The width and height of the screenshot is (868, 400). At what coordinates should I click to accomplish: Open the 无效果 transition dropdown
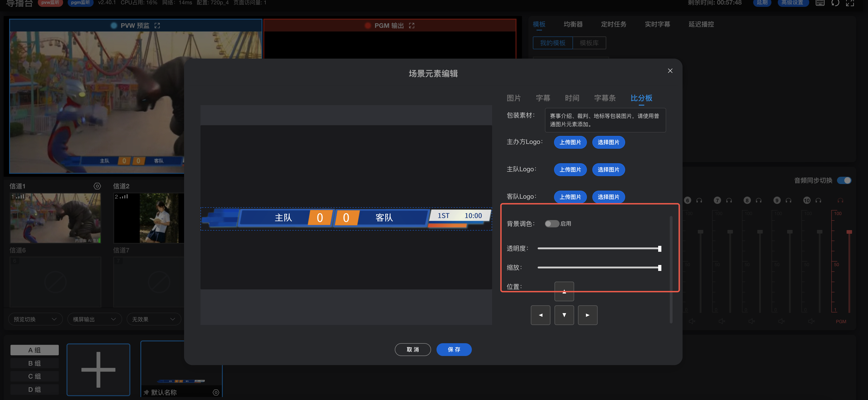(154, 319)
